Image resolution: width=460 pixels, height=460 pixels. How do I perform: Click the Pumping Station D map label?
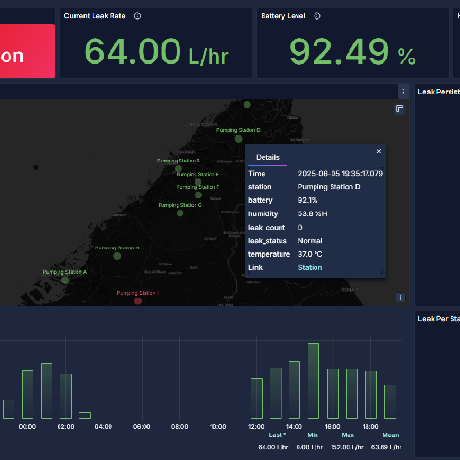click(x=238, y=130)
